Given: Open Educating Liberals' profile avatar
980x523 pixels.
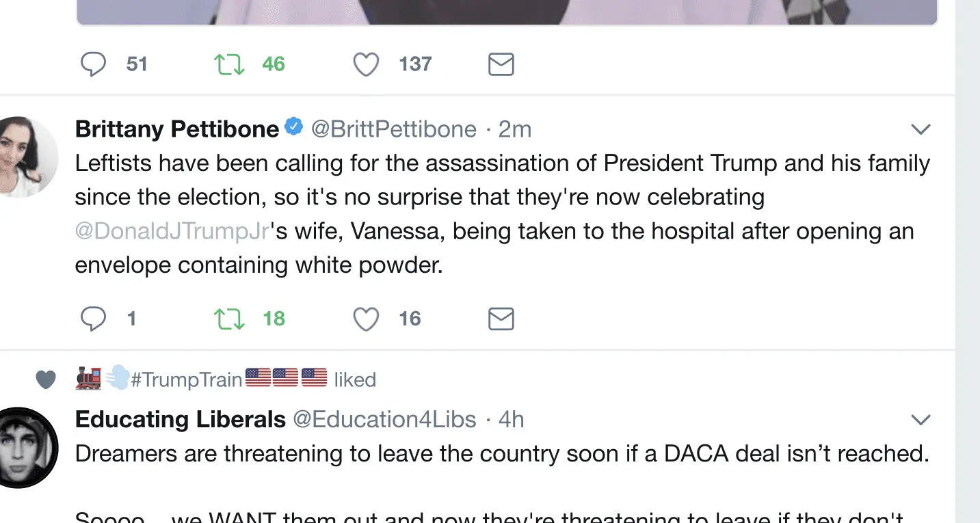Looking at the screenshot, I should pos(27,448).
